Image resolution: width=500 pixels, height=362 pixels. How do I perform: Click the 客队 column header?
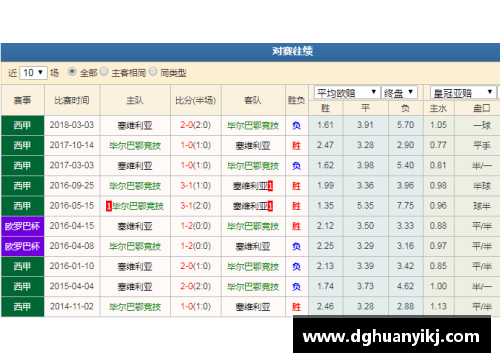[253, 100]
